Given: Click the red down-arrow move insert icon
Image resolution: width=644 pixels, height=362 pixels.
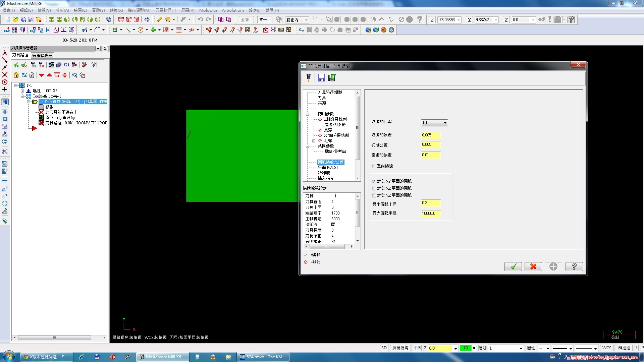Looking at the screenshot, I should pyautogui.click(x=42, y=75).
